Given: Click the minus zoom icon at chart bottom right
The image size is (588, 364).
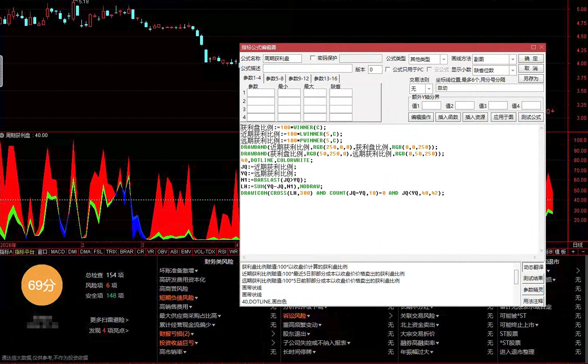Looking at the screenshot, I should coord(583,252).
